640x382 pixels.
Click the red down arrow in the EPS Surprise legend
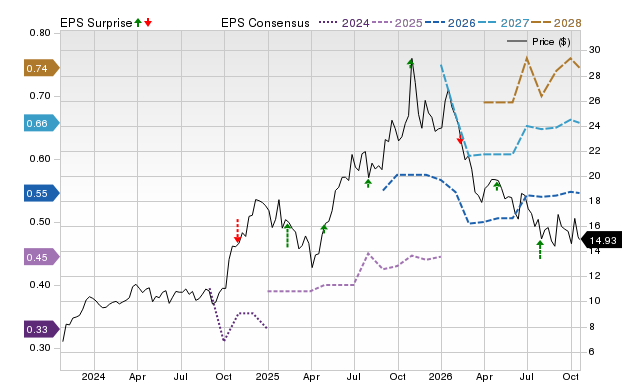click(148, 22)
